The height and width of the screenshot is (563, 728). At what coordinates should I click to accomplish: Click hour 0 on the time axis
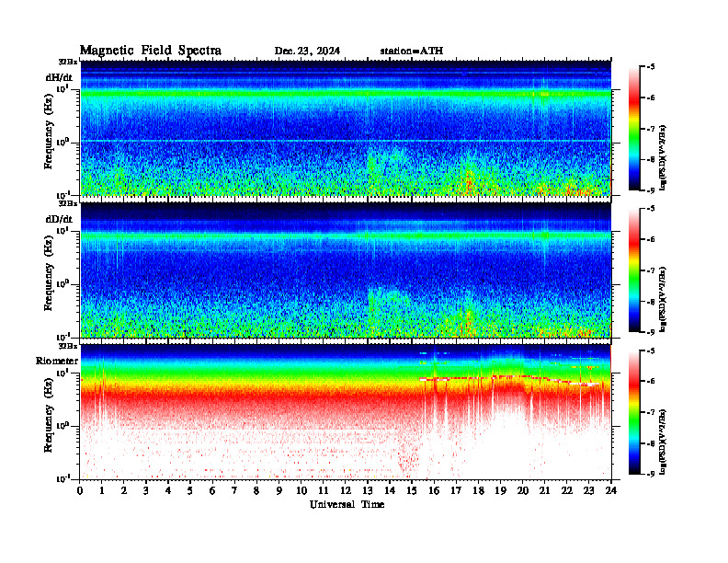click(80, 490)
